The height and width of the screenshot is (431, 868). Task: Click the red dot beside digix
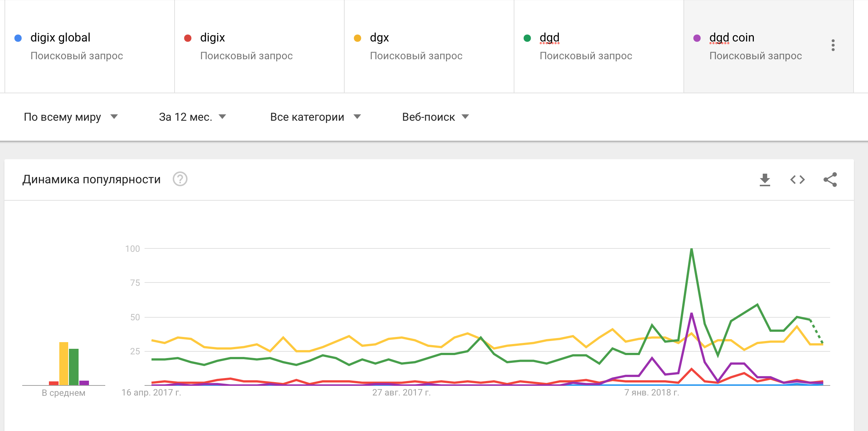[188, 38]
